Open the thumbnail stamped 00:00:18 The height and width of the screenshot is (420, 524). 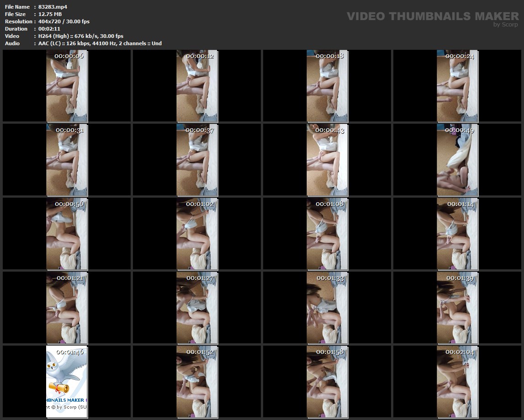coord(327,86)
